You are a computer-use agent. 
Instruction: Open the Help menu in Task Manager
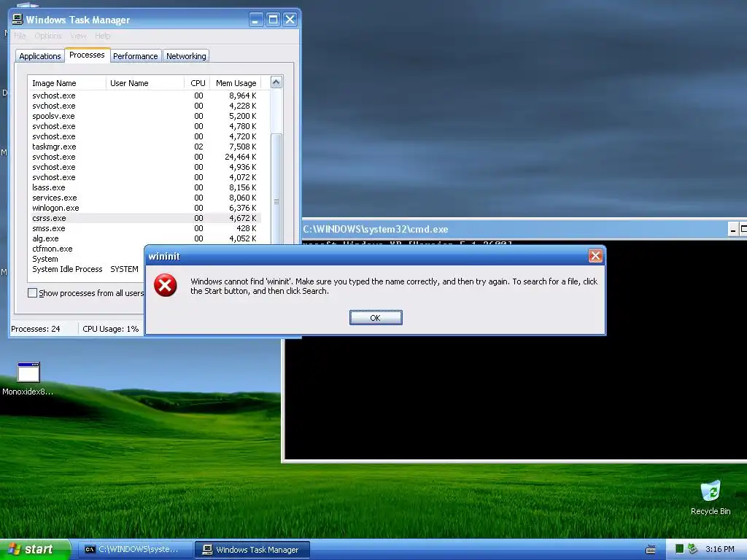point(102,36)
